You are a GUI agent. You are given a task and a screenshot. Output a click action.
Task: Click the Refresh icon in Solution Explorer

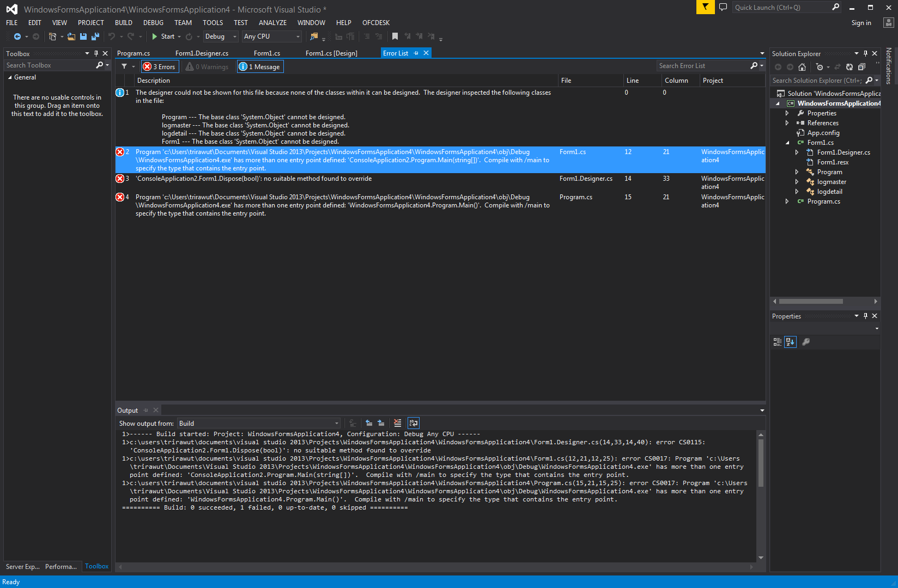[x=850, y=67]
